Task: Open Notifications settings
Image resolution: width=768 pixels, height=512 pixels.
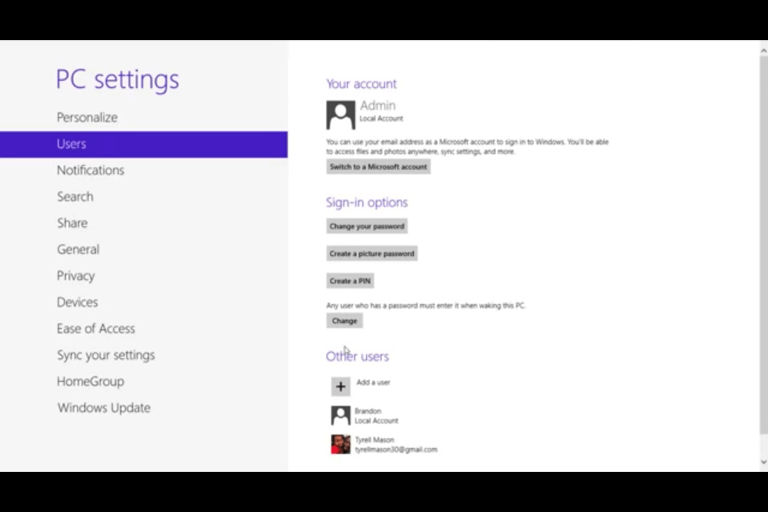Action: 91,170
